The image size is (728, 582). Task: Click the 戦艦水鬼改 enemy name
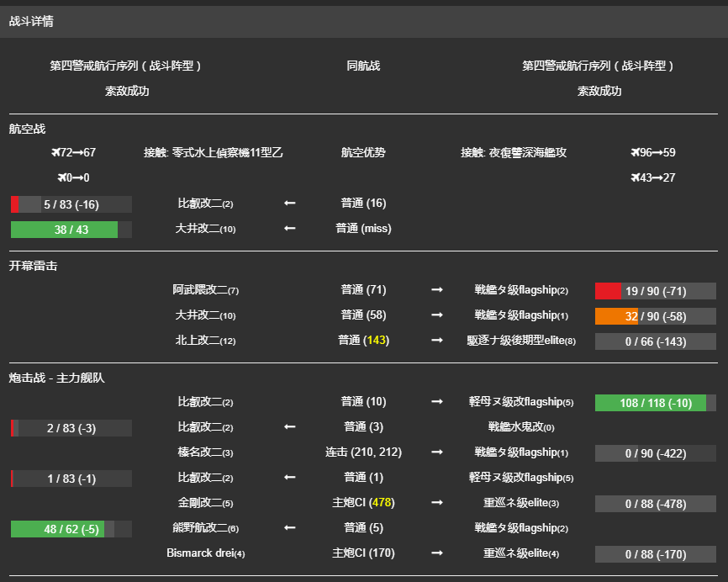click(520, 427)
